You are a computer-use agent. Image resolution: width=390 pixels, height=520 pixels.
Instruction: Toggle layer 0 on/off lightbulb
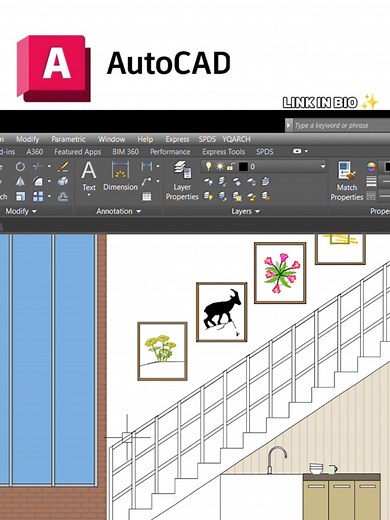click(208, 166)
